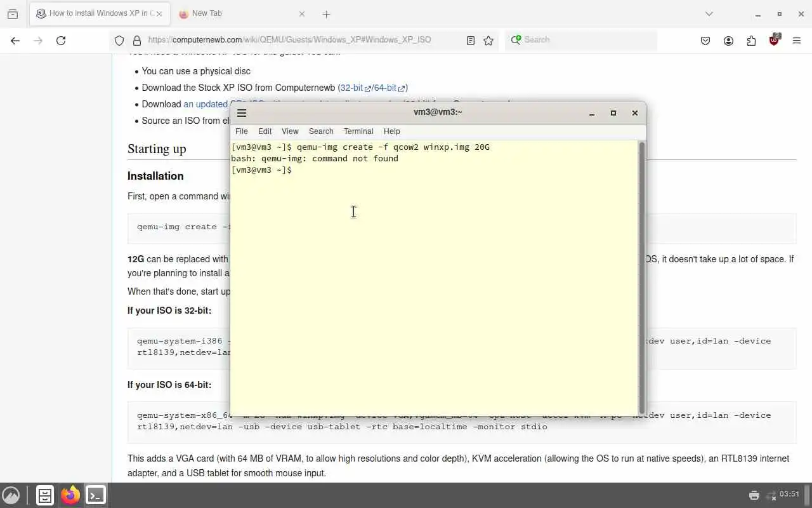
Task: Maximize the terminal window
Action: (613, 113)
